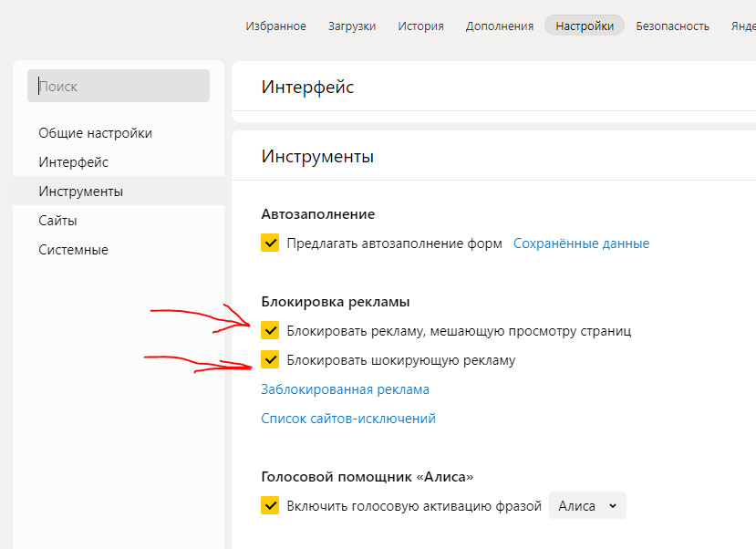This screenshot has width=756, height=549.
Task: Click the Инструменты section heading
Action: click(x=317, y=157)
